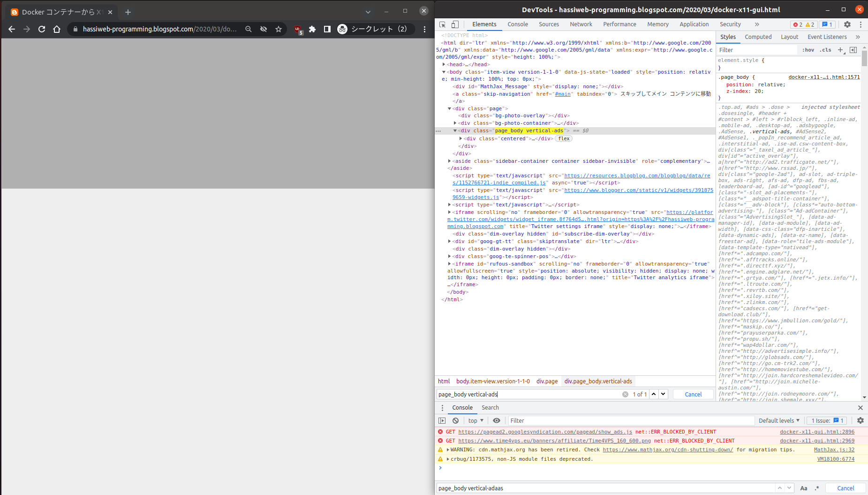Viewport: 868px width, 495px height.
Task: Open docker-x11-gui.html:2896 source link
Action: (817, 432)
